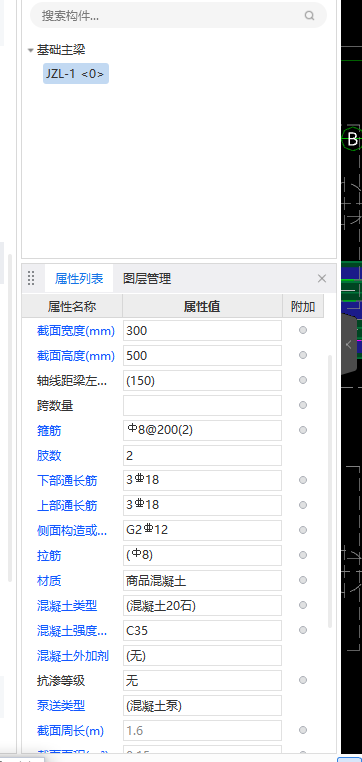Click the 属性名称 column header
Viewport: 362px width, 762px height.
point(72,306)
